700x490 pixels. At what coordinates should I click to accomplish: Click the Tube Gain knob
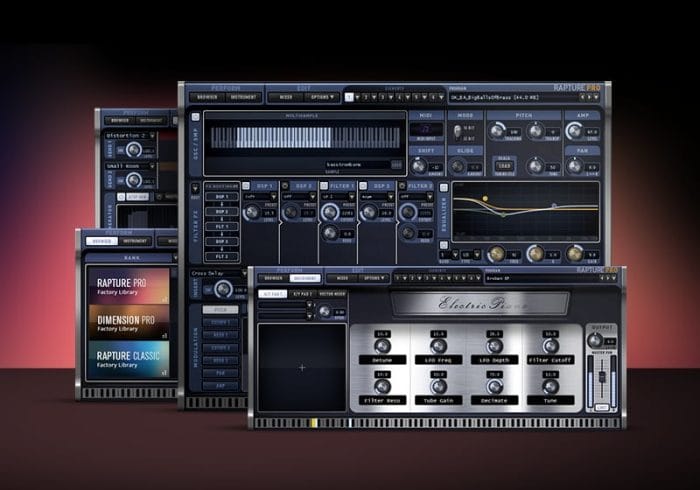[438, 386]
